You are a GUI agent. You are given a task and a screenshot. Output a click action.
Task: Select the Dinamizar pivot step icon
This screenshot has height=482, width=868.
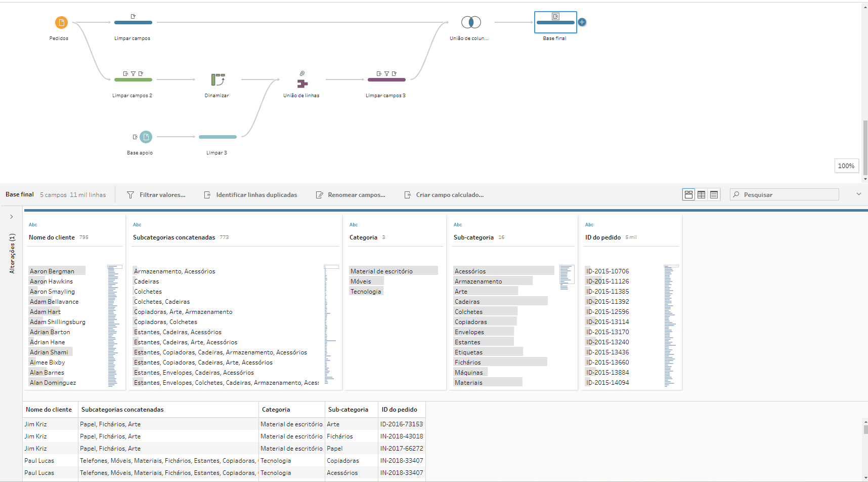tap(218, 79)
